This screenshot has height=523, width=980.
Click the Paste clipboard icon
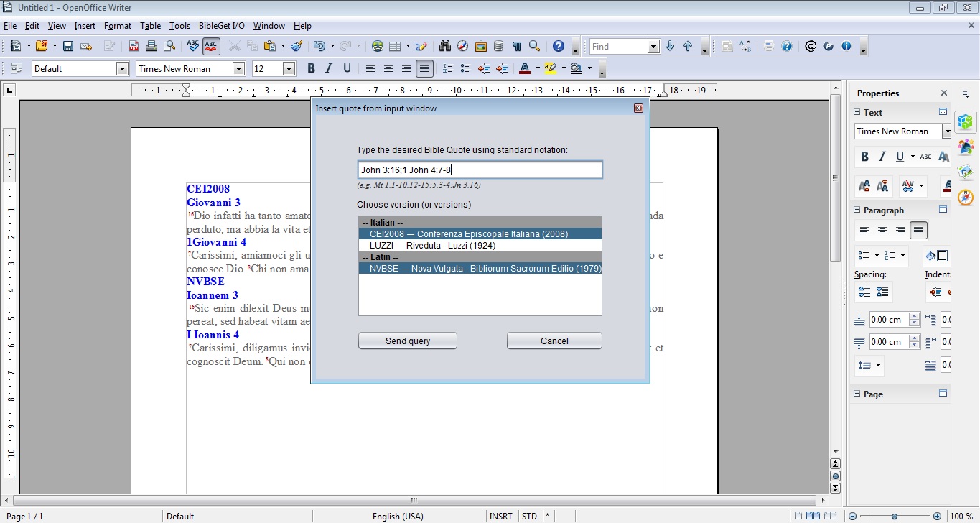click(x=270, y=46)
